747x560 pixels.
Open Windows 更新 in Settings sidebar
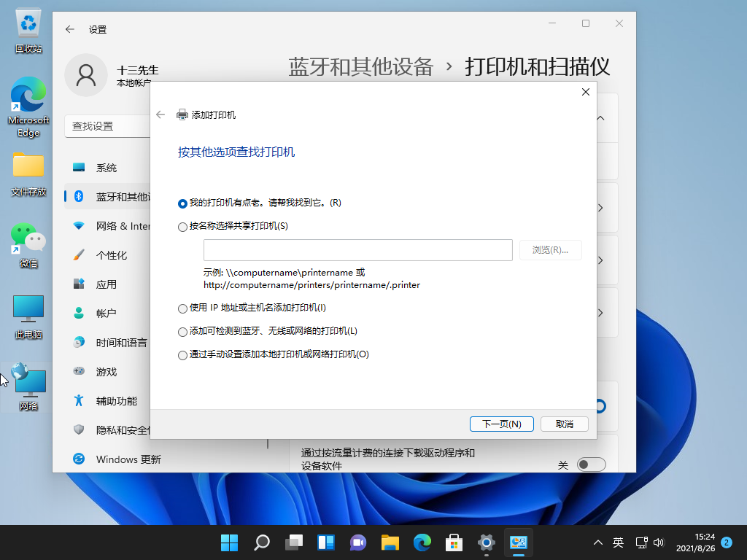pyautogui.click(x=128, y=459)
